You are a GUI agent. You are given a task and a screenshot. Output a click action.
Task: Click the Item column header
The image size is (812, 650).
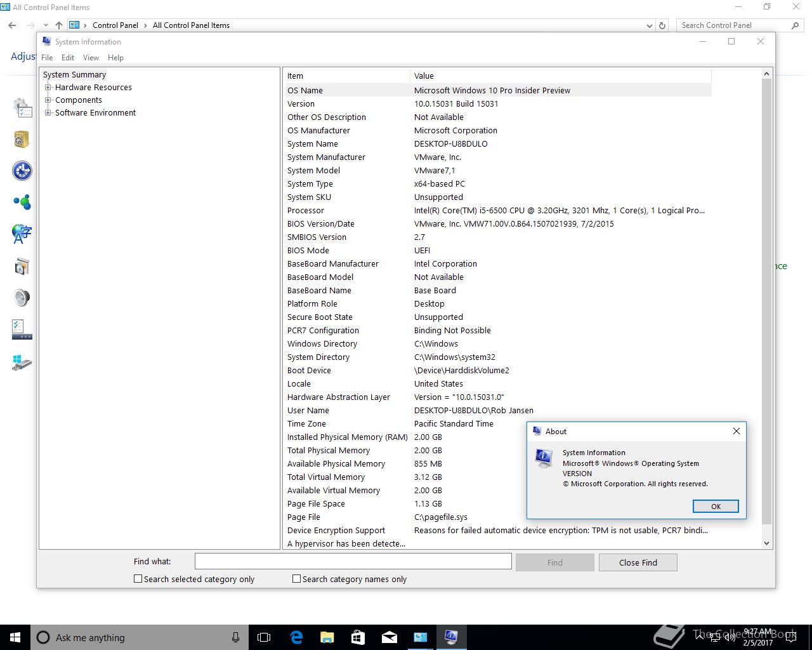click(346, 76)
